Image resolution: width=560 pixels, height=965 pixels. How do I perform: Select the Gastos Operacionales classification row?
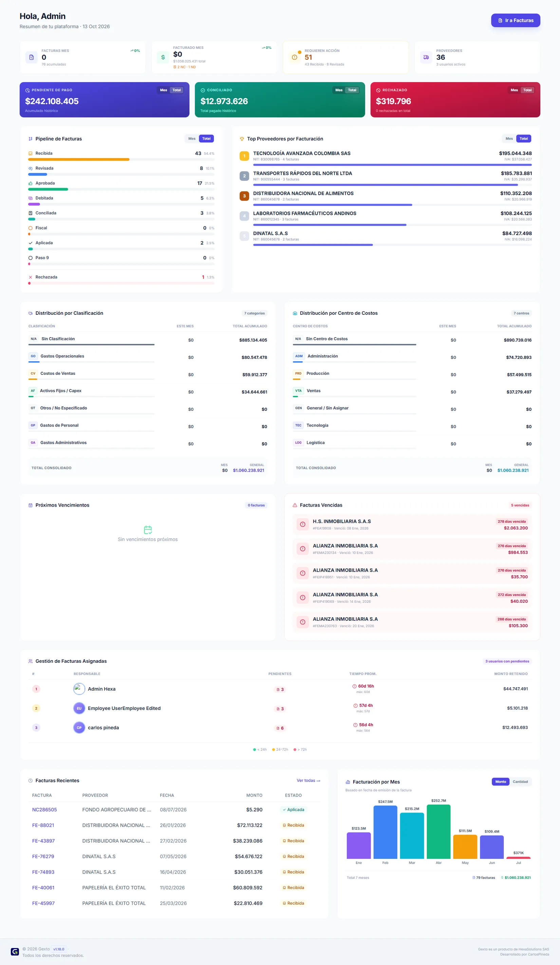[x=148, y=357]
